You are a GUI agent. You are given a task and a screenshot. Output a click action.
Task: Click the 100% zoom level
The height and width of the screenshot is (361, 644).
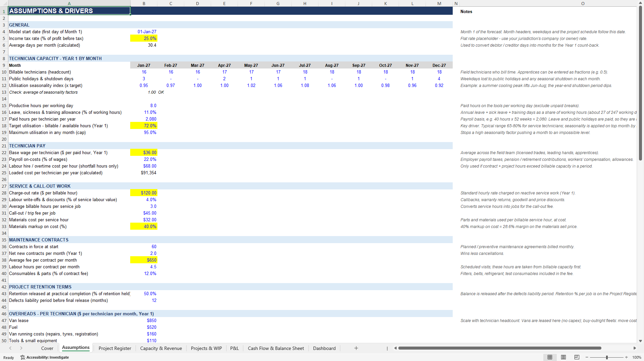pyautogui.click(x=637, y=357)
